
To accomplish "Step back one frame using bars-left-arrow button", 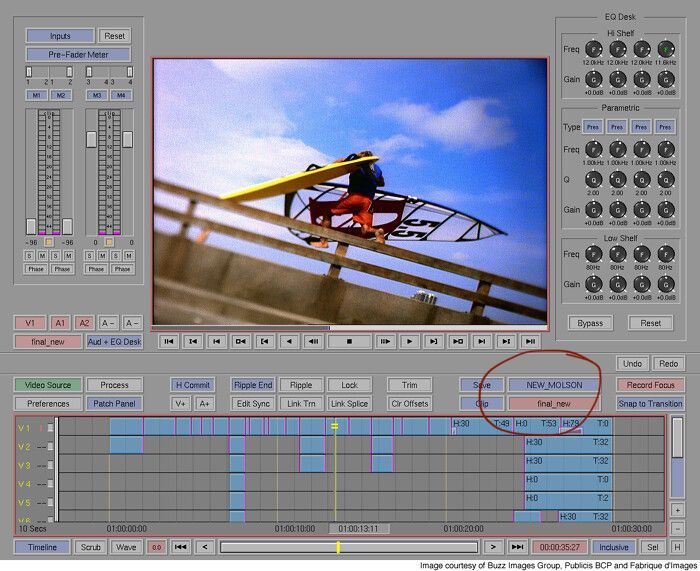I will point(313,342).
